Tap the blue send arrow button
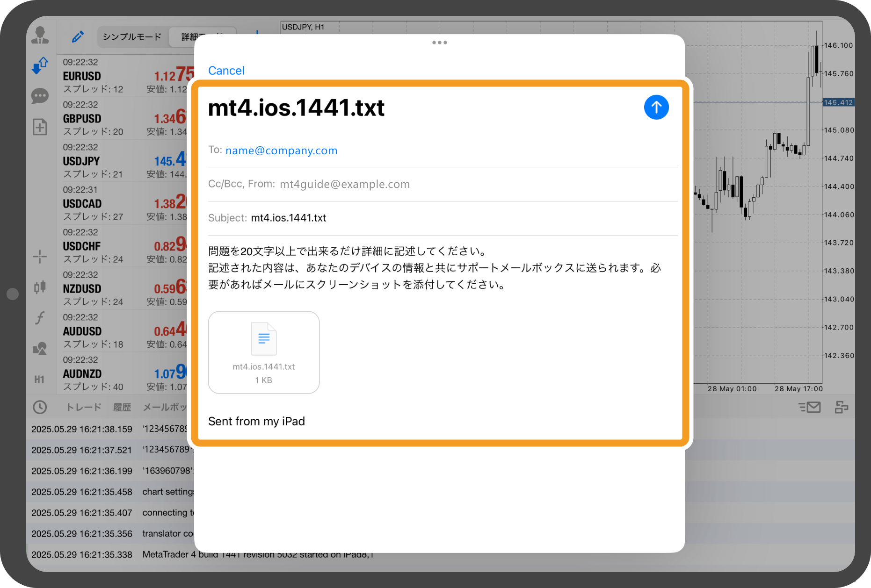Screen dimensions: 871x588 pos(656,108)
